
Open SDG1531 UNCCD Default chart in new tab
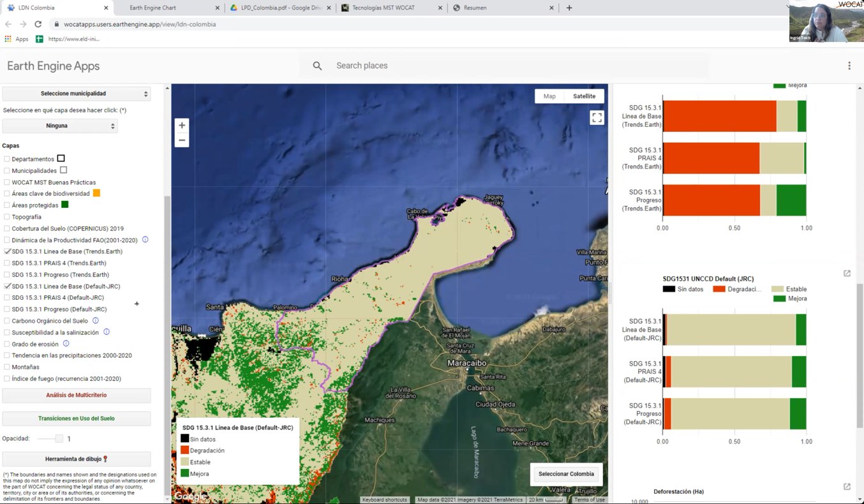[x=847, y=274]
